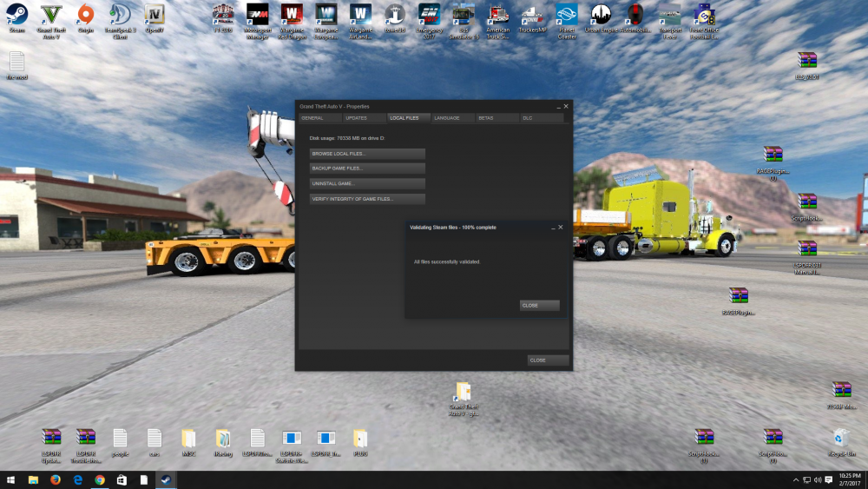Screen dimensions: 868x489
Task: Open the Emergency 2017 shortcut
Action: coord(429,21)
